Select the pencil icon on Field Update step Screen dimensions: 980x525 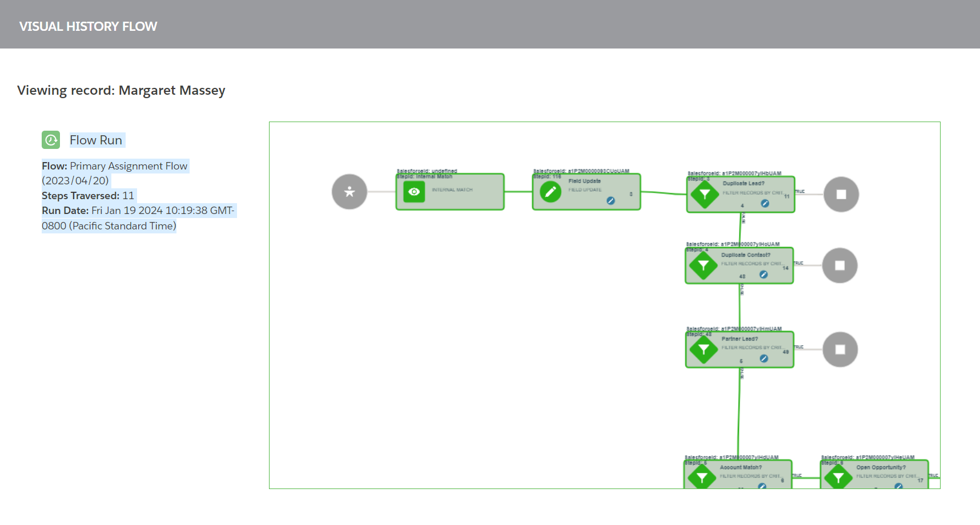point(549,193)
